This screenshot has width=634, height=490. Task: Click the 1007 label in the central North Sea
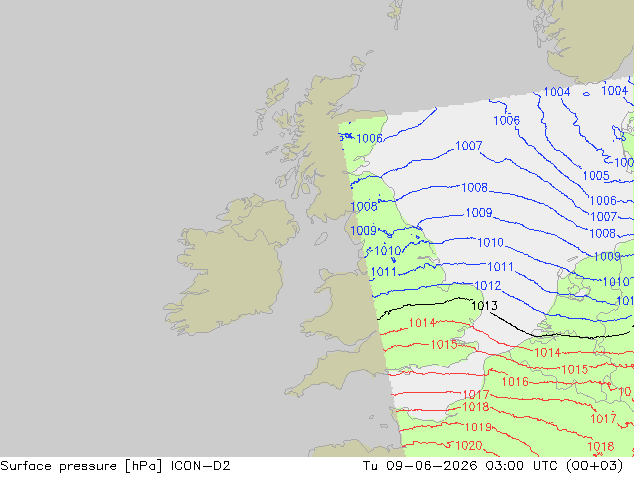pyautogui.click(x=469, y=146)
